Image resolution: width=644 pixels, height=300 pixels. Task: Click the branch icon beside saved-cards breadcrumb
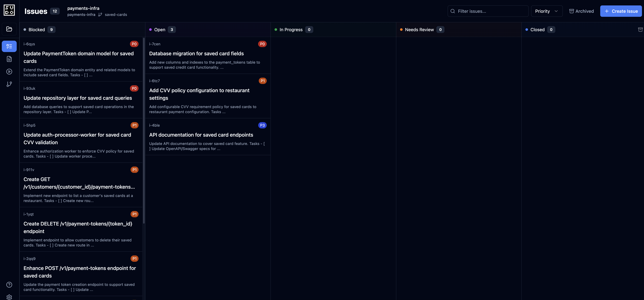tap(100, 15)
